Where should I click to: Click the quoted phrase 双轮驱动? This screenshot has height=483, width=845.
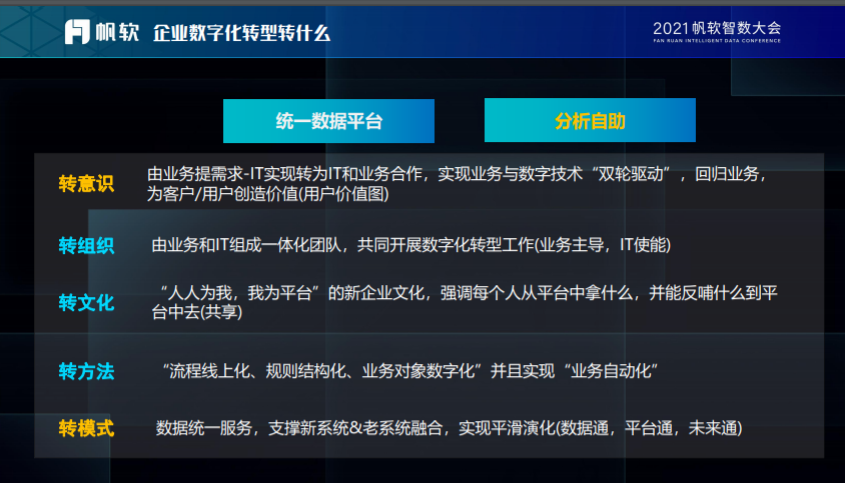point(625,174)
